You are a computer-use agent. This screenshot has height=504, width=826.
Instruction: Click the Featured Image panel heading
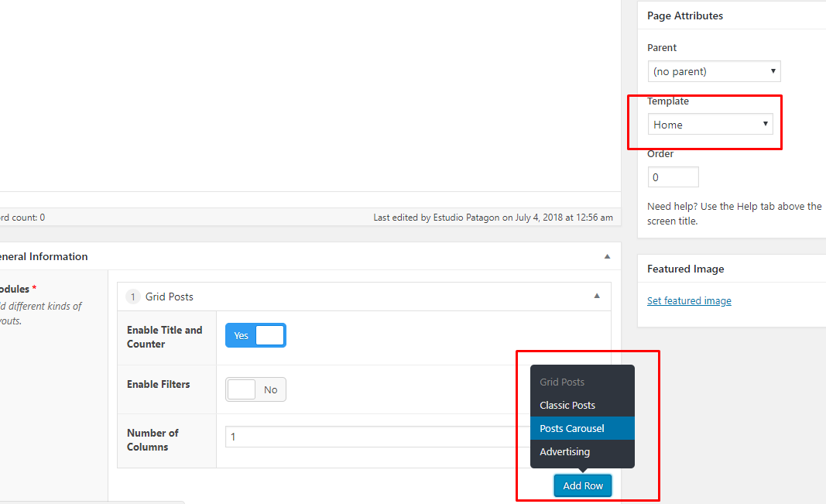coord(686,269)
